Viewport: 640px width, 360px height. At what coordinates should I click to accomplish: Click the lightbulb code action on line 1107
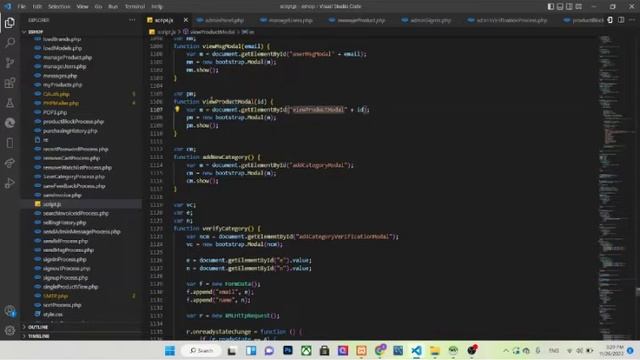[x=177, y=109]
